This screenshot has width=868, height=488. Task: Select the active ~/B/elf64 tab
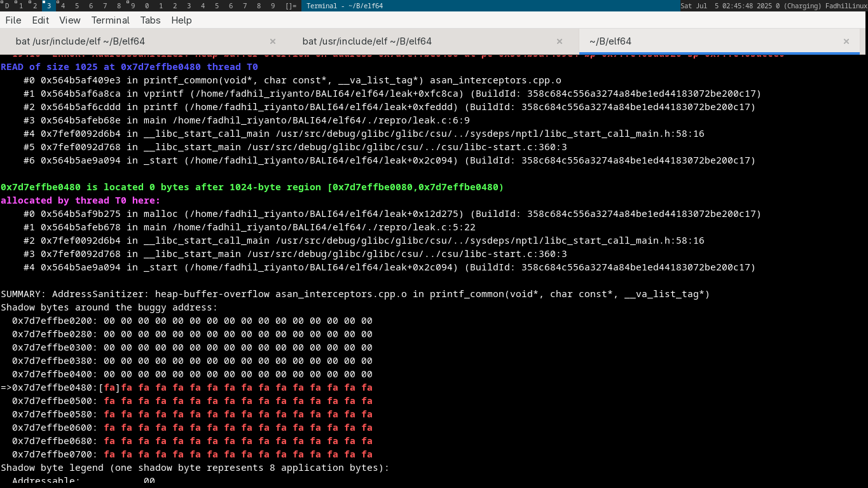[610, 41]
